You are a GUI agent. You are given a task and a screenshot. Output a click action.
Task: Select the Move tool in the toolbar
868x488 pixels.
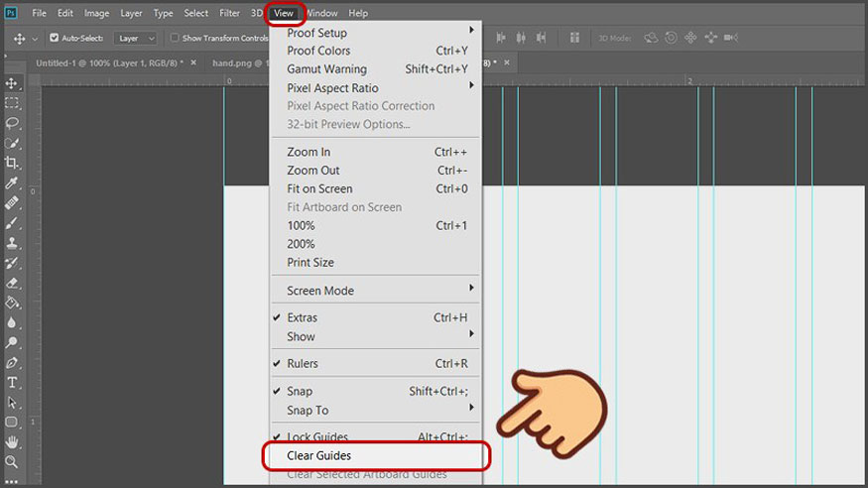click(x=12, y=83)
